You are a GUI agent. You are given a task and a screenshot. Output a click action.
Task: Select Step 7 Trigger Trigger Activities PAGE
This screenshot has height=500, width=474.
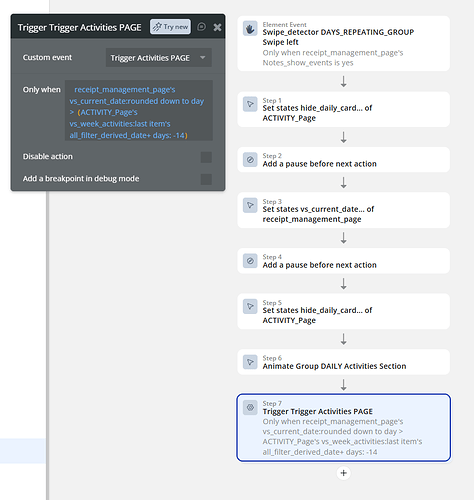(x=343, y=428)
